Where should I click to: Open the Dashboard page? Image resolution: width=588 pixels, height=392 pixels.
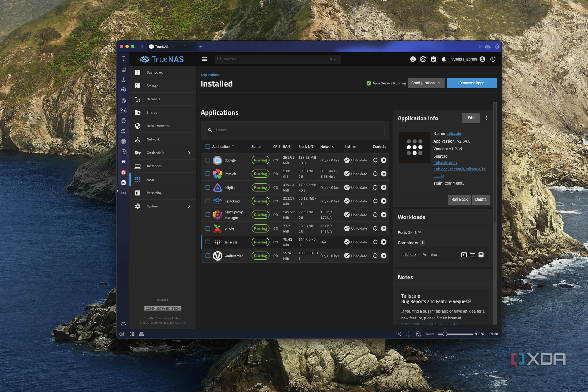pos(163,72)
